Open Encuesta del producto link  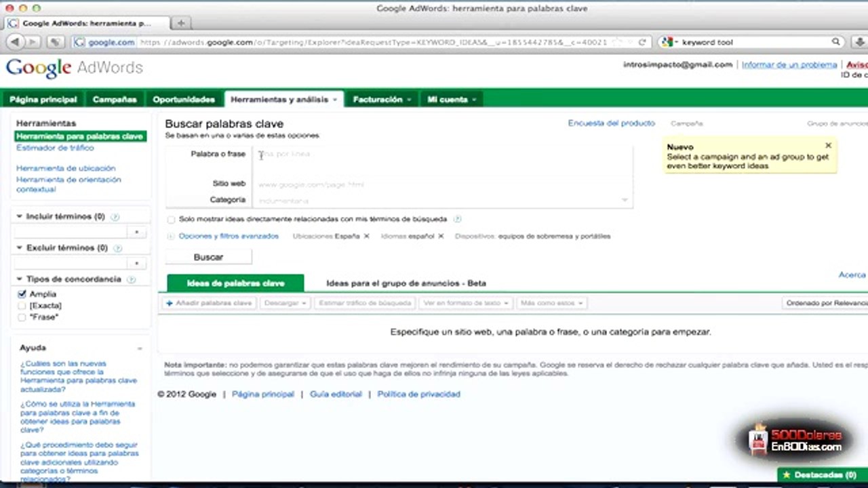(x=612, y=123)
